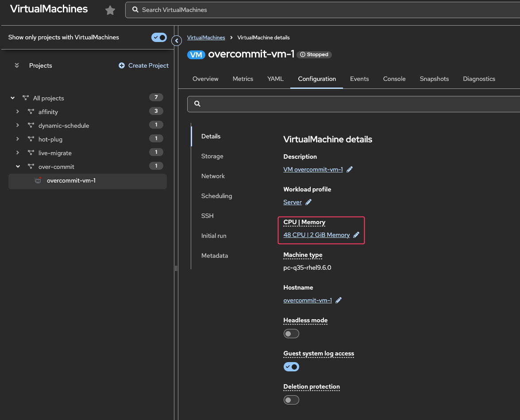The image size is (520, 420).
Task: Edit Workload profile via pencil icon
Action: [x=308, y=202]
